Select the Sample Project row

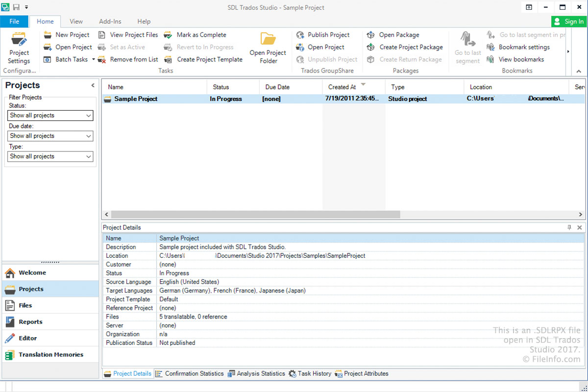(343, 99)
